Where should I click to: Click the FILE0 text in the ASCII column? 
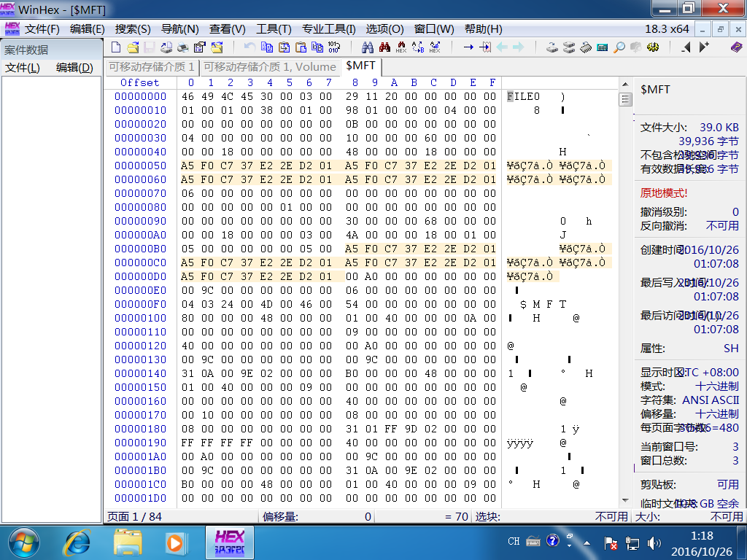(523, 96)
